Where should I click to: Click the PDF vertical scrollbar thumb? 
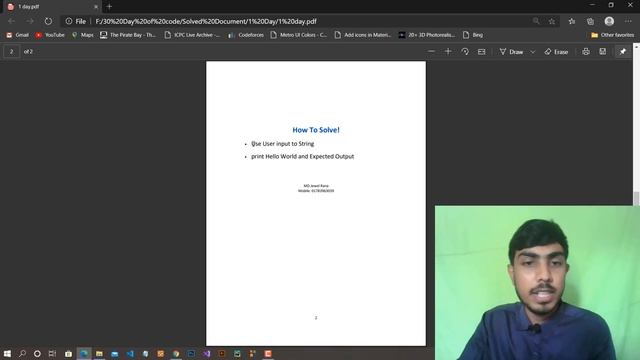[636, 198]
